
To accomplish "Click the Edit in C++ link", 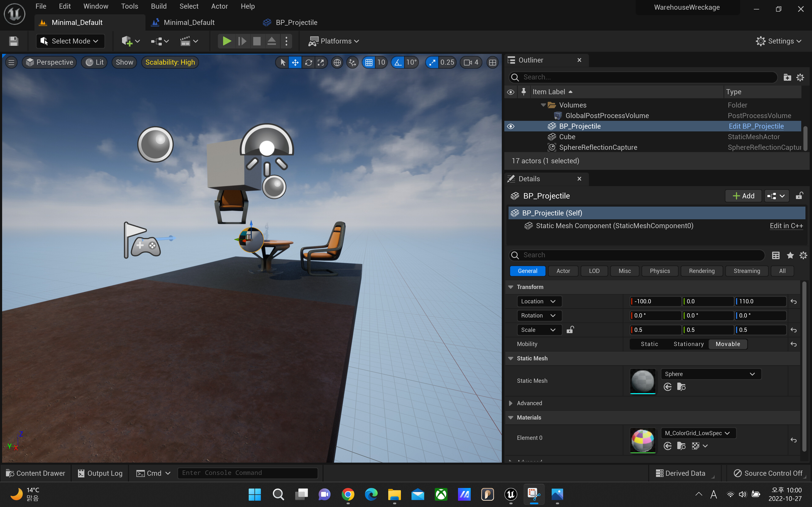I will tap(786, 226).
